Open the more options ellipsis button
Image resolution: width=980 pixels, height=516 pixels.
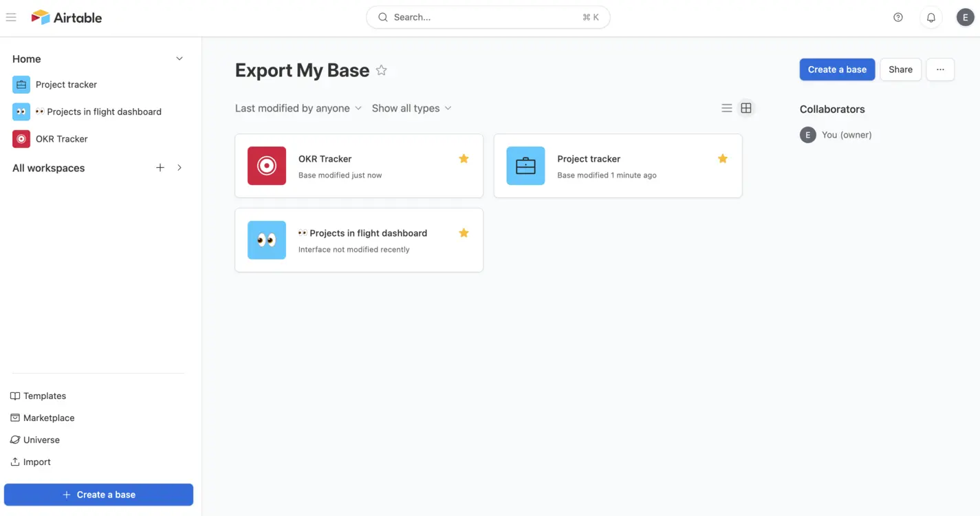pyautogui.click(x=939, y=69)
